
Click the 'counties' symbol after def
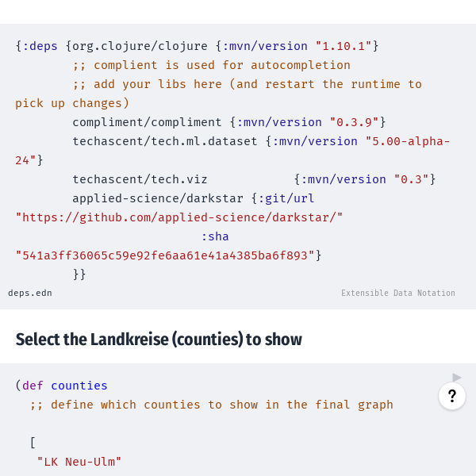79,386
